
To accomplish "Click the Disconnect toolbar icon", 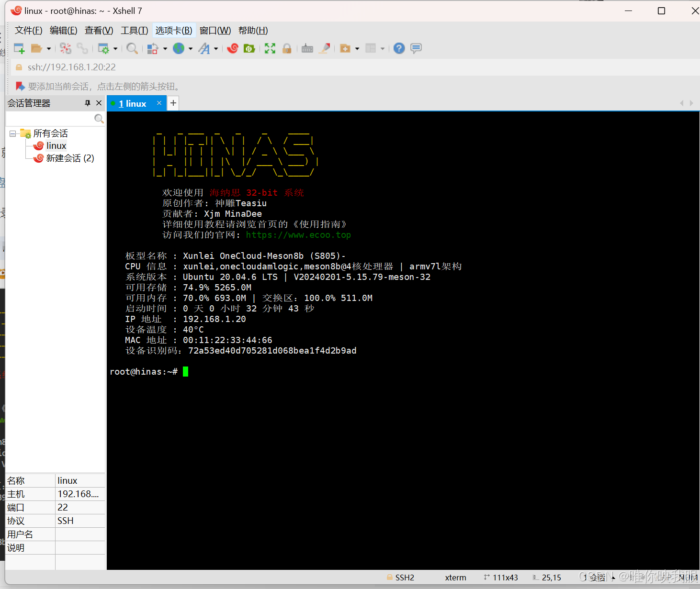I will click(x=66, y=48).
